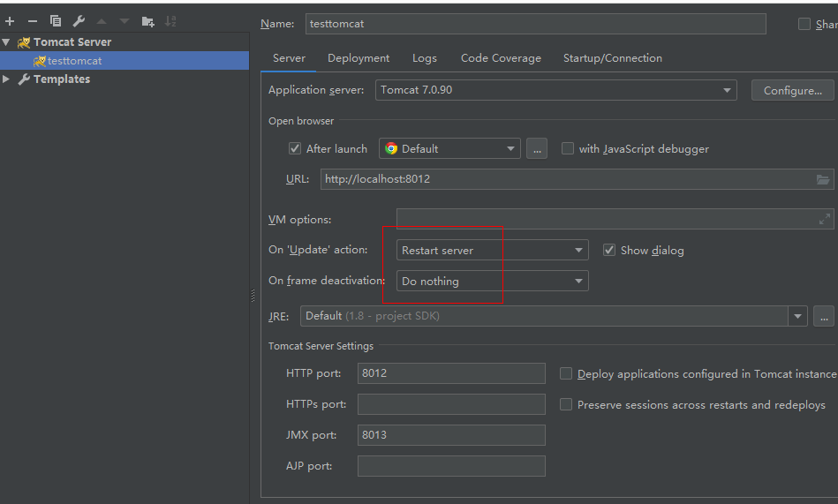
Task: Open the On 'Update' action dropdown
Action: point(492,251)
